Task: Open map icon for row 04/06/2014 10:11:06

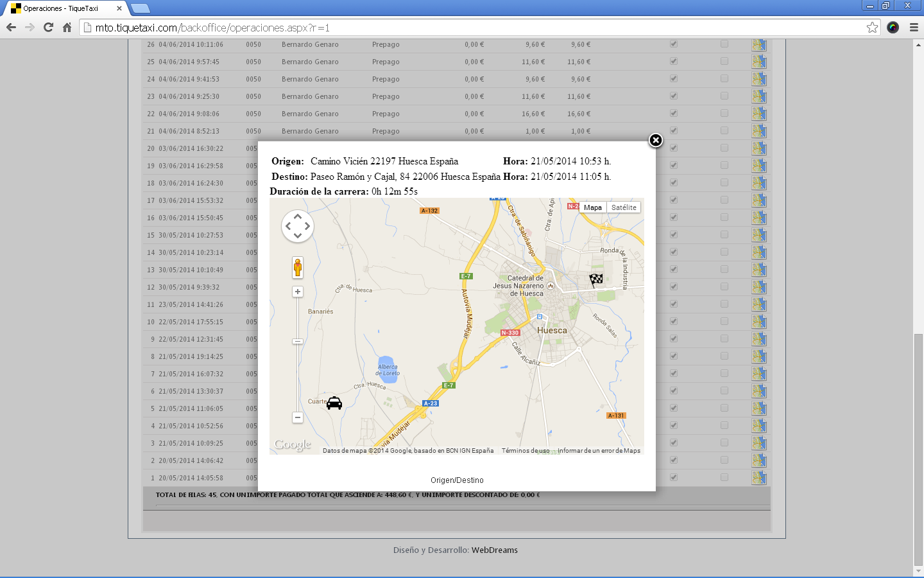Action: 759,44
